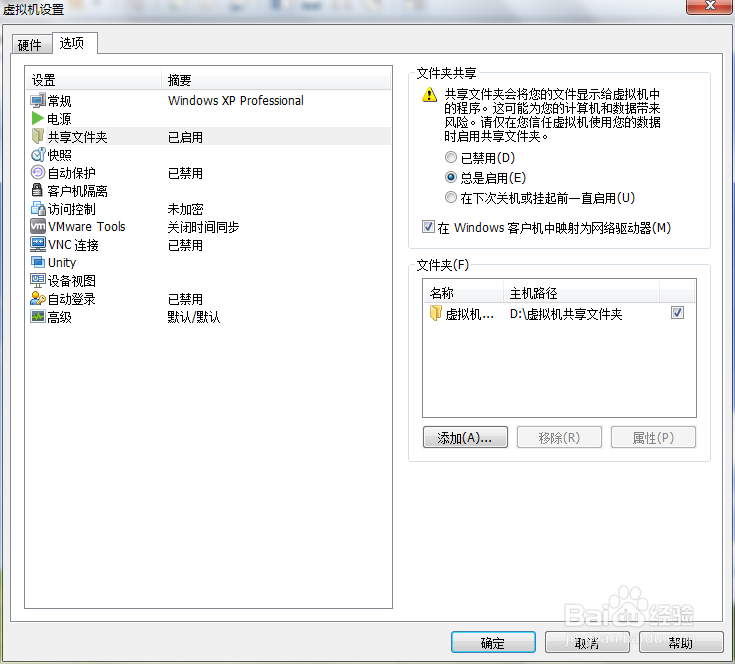
Task: Uncheck the D:\虚拟机共享文件夹 enabled checkbox
Action: (677, 313)
